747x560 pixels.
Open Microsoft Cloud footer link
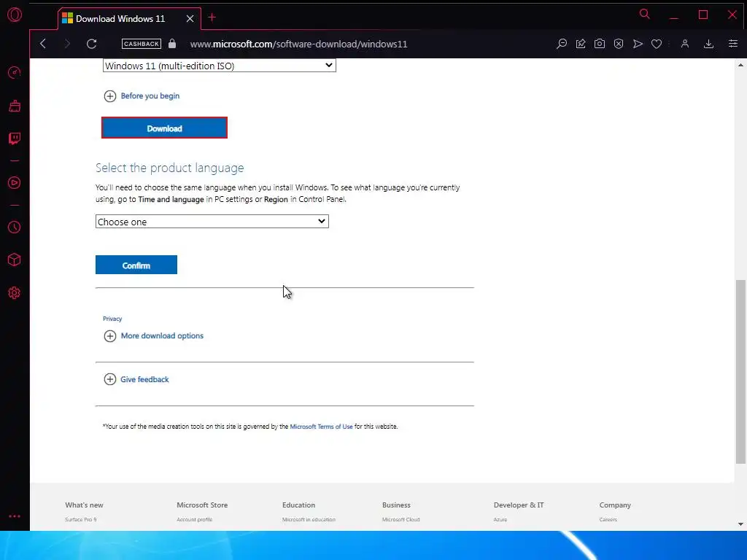(x=400, y=519)
